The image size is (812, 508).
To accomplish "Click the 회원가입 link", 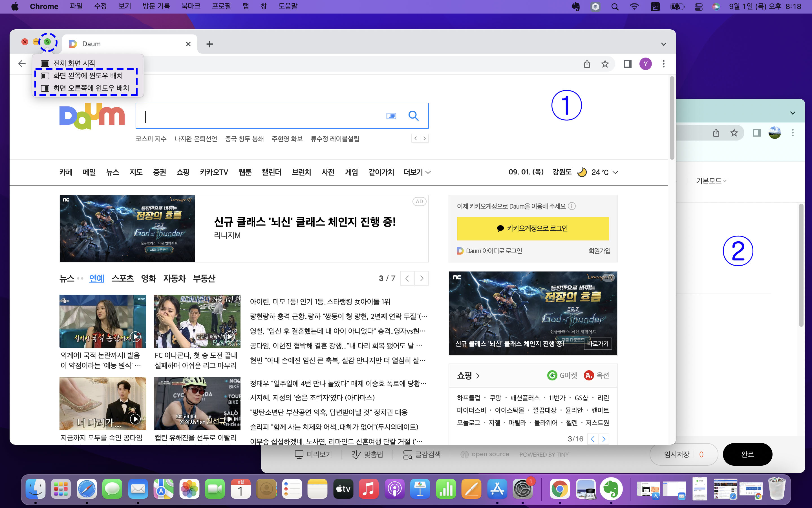I will click(x=599, y=251).
